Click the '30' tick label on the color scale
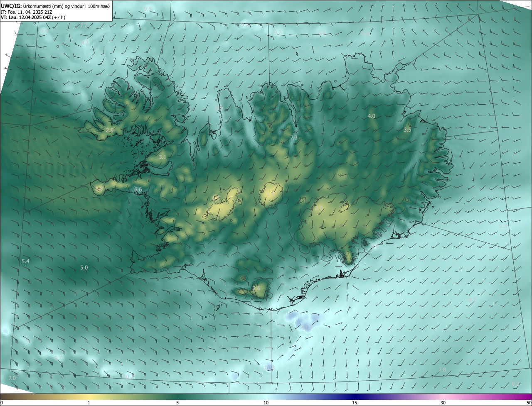The height and width of the screenshot is (406, 532). click(443, 403)
